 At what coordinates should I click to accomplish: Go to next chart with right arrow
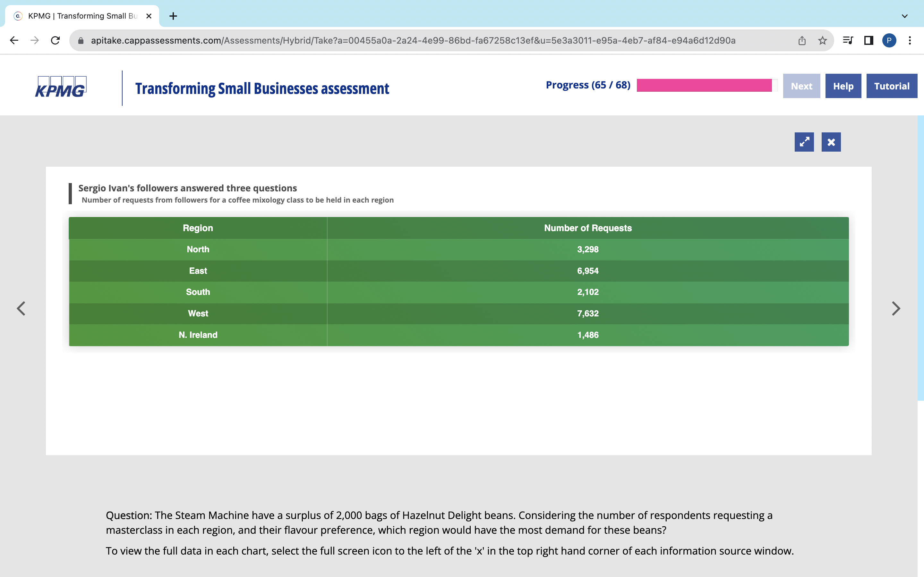coord(896,308)
